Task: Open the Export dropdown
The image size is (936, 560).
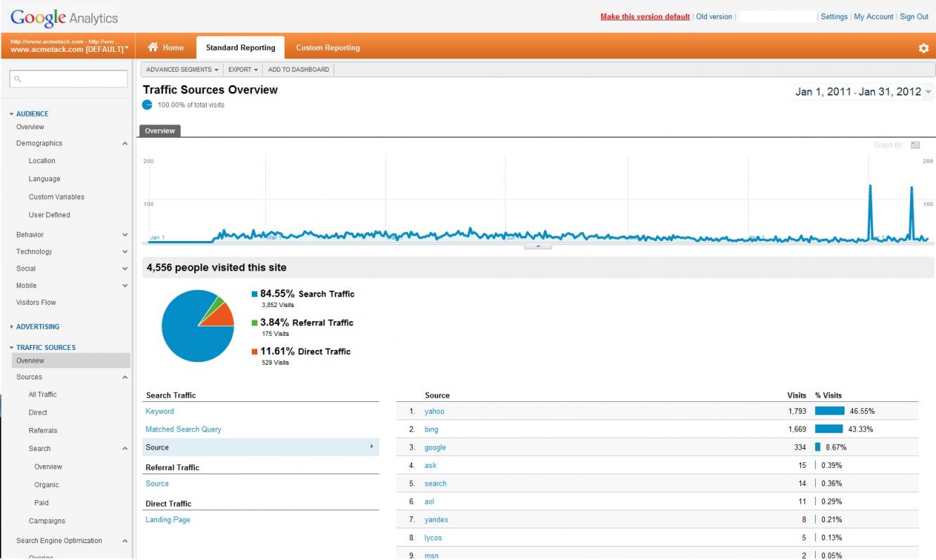Action: tap(243, 70)
